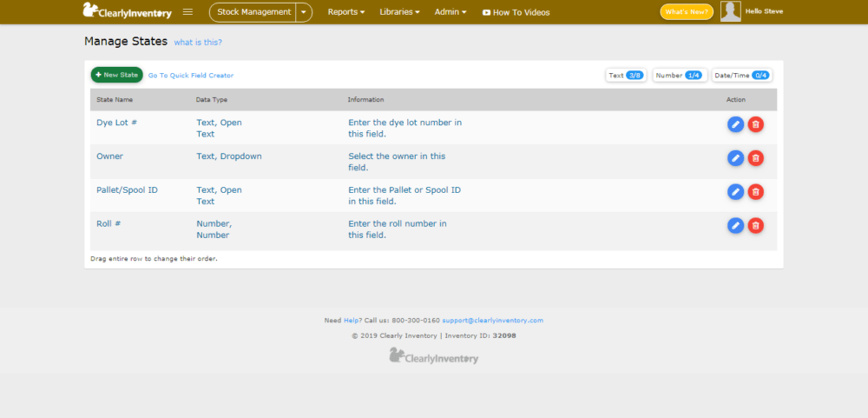The height and width of the screenshot is (418, 868).
Task: Edit the Roll # state
Action: point(735,226)
